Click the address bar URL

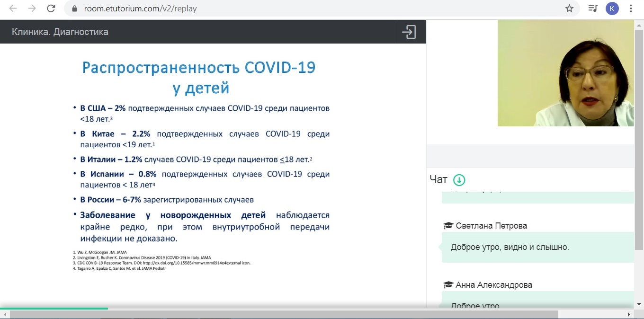click(x=140, y=9)
